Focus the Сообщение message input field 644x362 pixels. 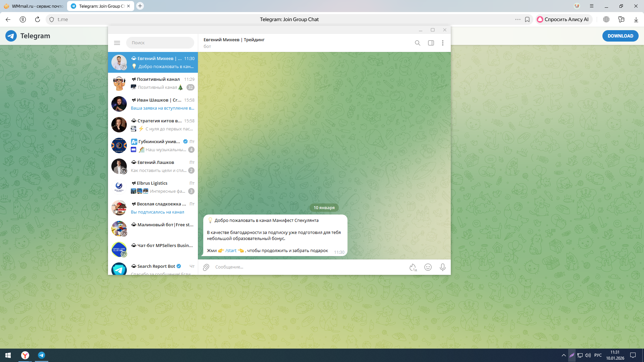click(302, 267)
